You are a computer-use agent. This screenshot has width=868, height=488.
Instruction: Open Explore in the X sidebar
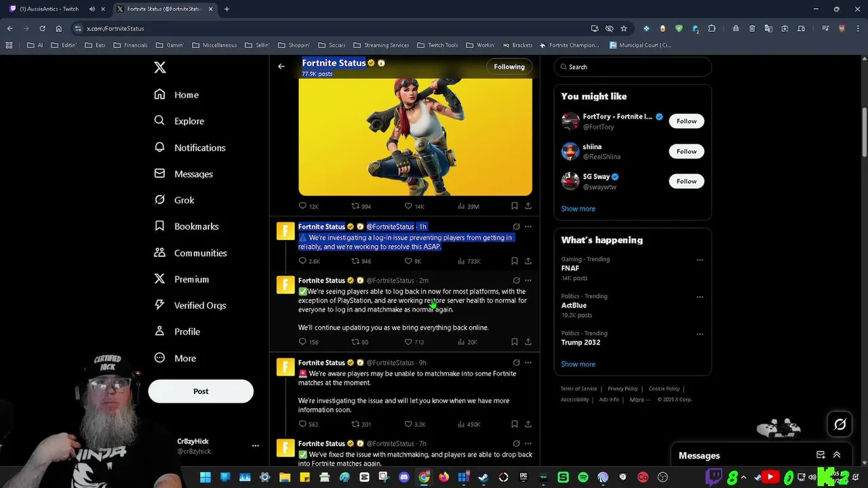(179, 121)
